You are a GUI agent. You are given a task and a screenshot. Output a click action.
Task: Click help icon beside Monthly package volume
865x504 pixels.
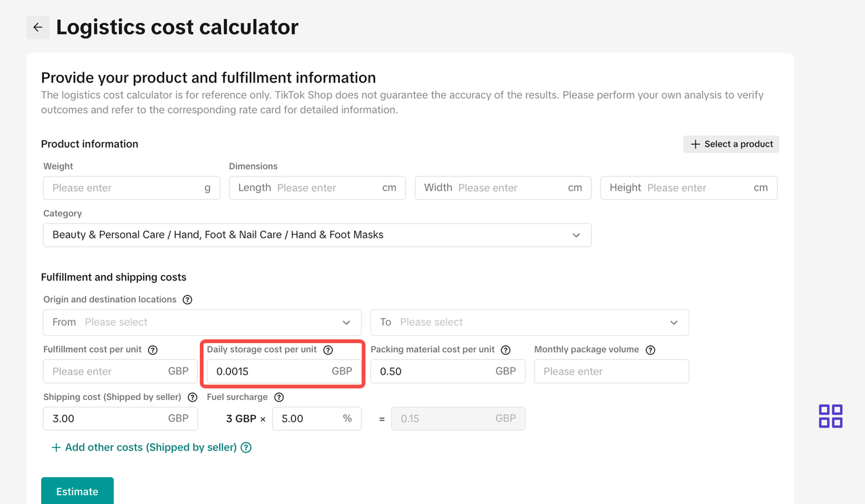pyautogui.click(x=650, y=350)
